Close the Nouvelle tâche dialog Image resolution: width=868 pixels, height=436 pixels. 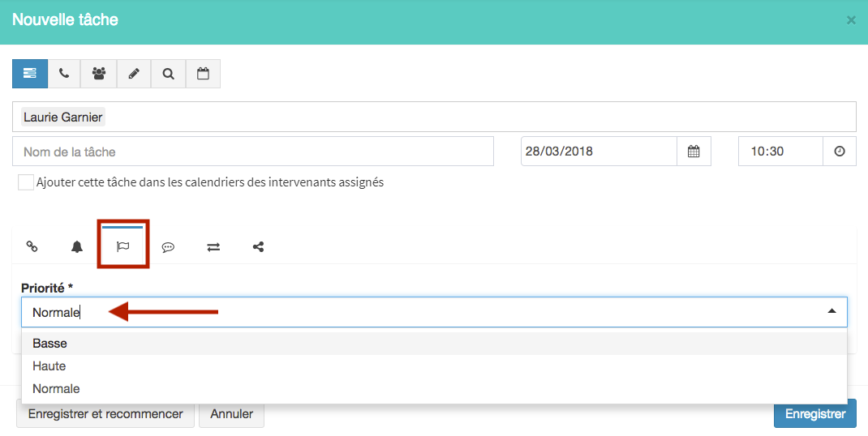point(851,20)
